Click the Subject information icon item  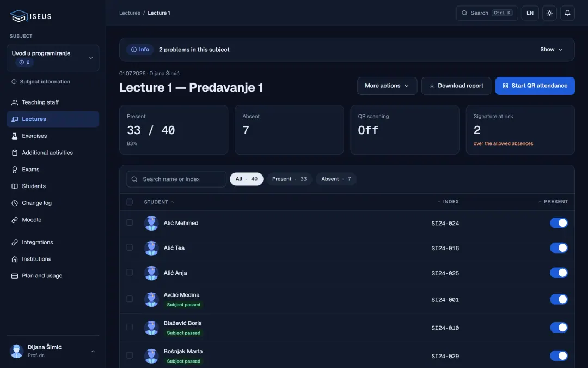tap(53, 81)
